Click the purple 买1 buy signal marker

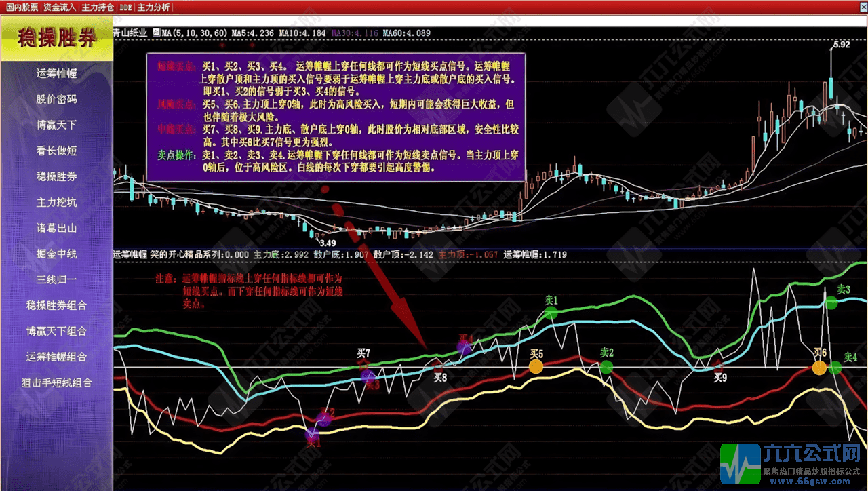pyautogui.click(x=312, y=434)
